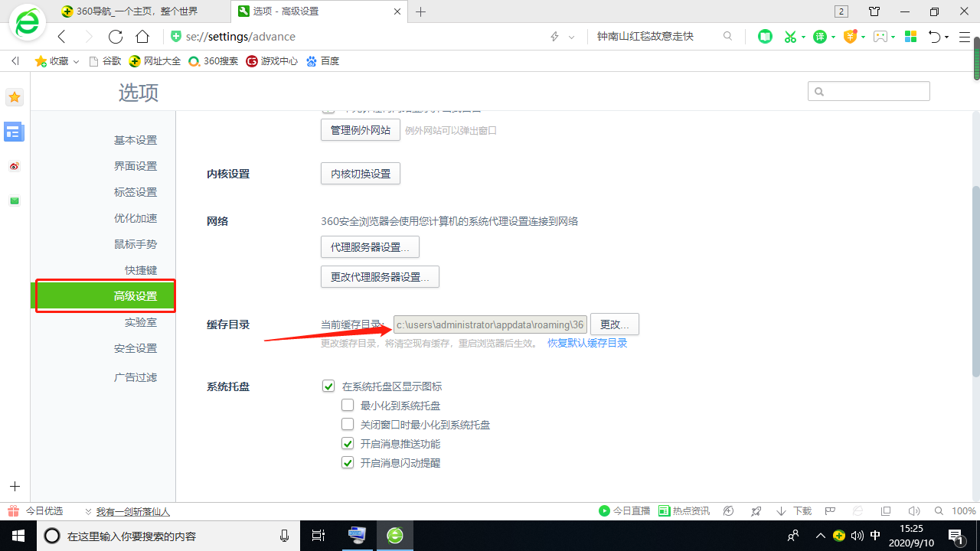The width and height of the screenshot is (980, 551).
Task: Uncheck 在系统托盘区显示图标
Action: (x=328, y=386)
